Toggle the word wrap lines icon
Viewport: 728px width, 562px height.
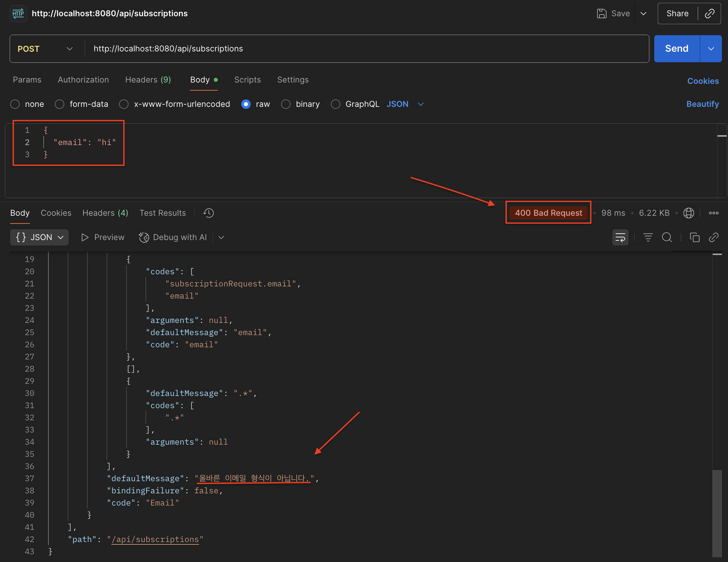tap(620, 237)
